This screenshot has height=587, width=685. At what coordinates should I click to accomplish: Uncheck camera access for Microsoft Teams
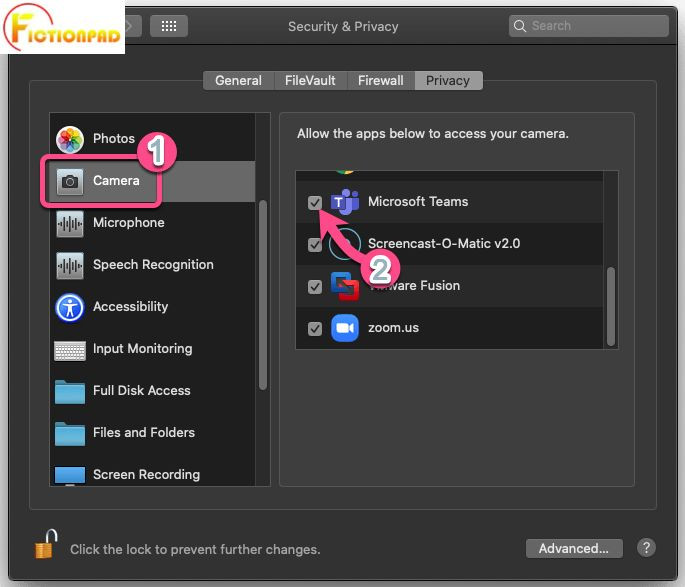315,202
